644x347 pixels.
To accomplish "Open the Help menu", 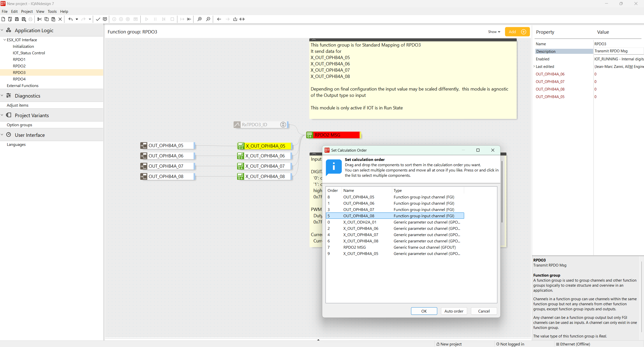I will pos(64,11).
